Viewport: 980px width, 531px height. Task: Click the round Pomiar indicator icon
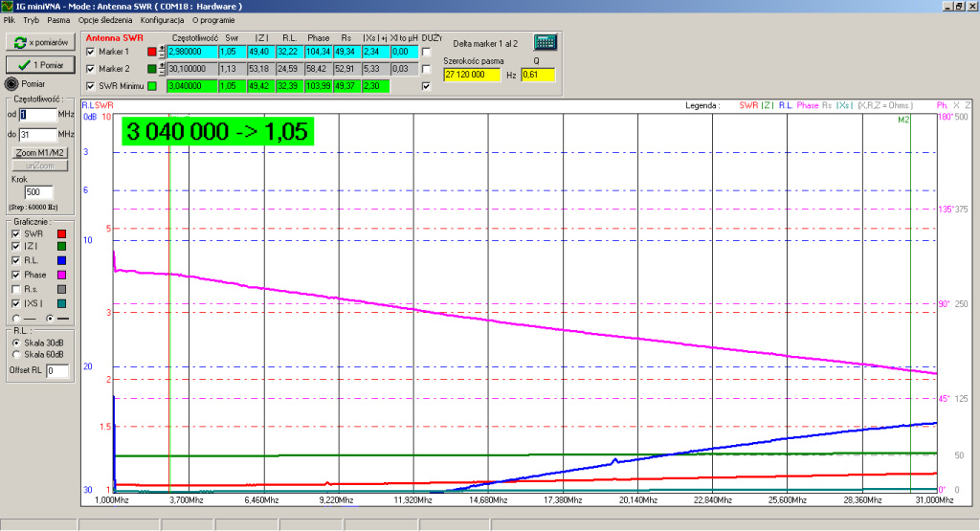point(11,83)
